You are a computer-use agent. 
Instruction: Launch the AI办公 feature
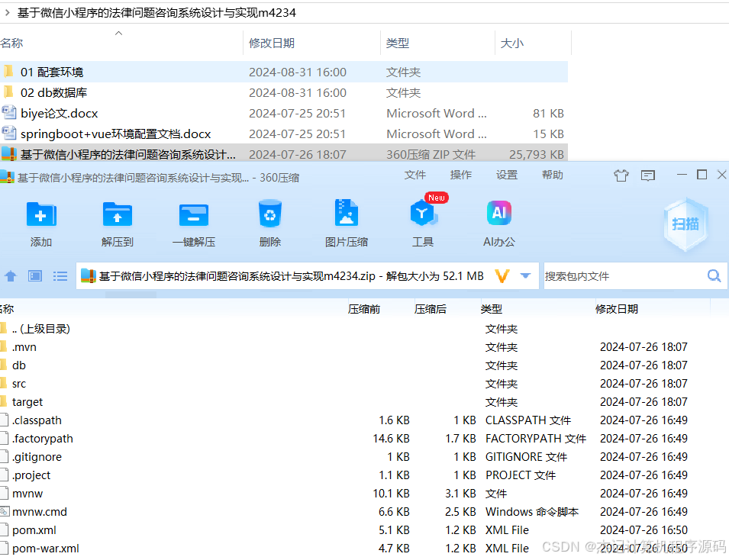click(x=499, y=213)
